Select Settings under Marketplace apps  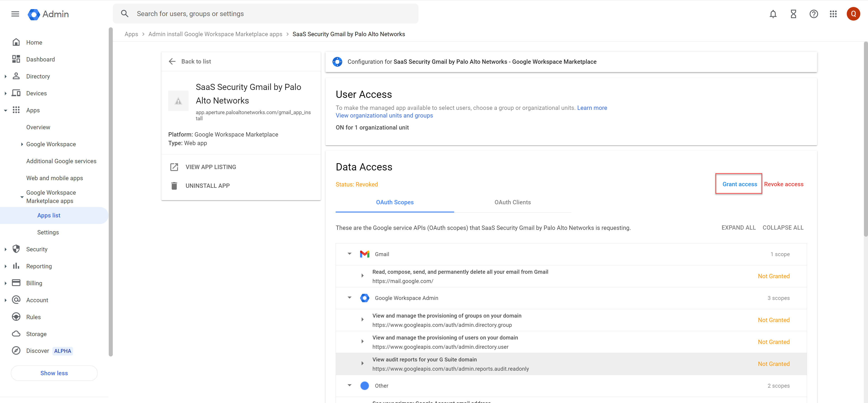[x=48, y=232]
